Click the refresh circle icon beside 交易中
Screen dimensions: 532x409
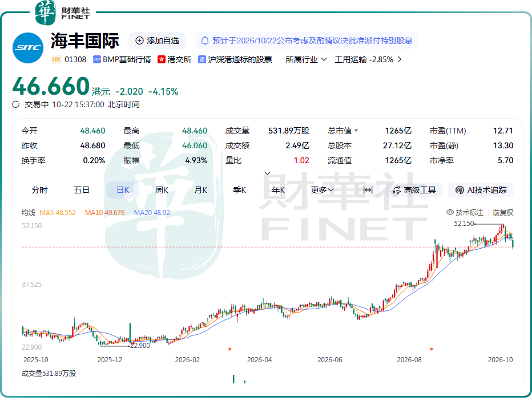[x=16, y=104]
